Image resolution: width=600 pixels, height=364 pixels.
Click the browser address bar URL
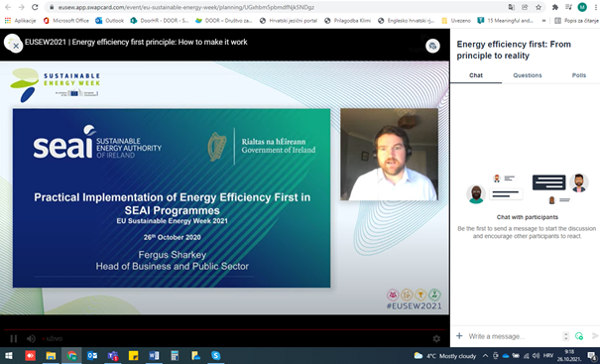(x=186, y=7)
